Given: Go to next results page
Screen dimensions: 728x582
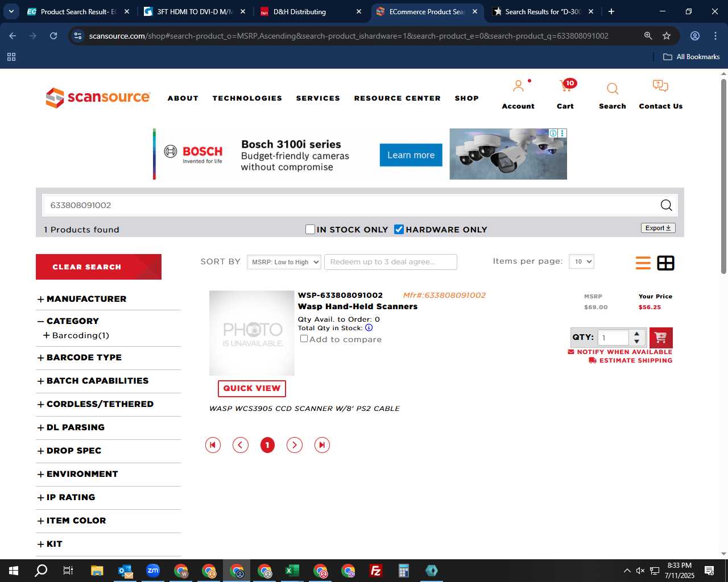Looking at the screenshot, I should (x=295, y=445).
